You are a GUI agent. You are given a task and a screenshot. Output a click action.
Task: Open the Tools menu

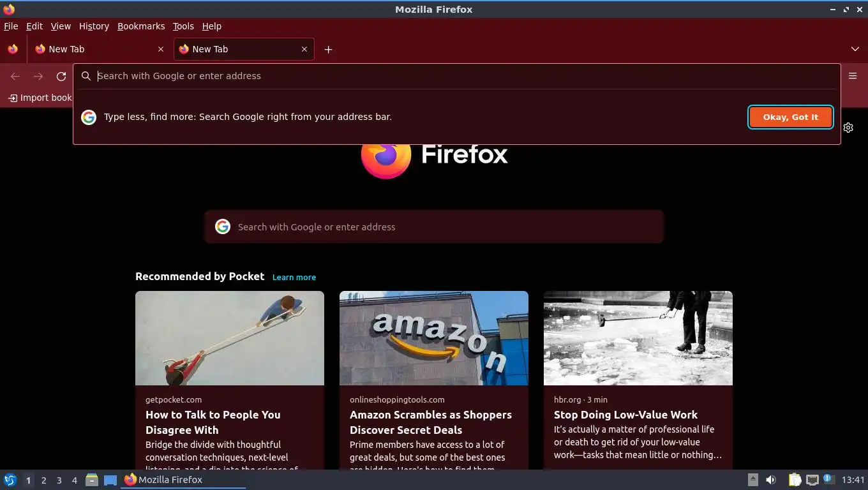183,26
